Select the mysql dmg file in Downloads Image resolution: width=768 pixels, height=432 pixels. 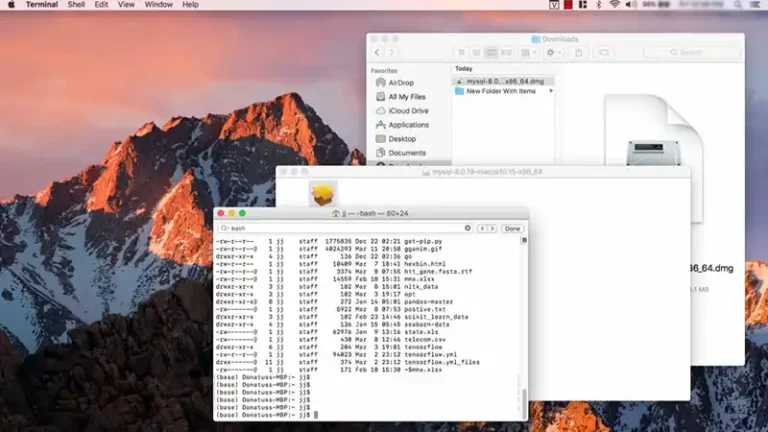click(504, 81)
